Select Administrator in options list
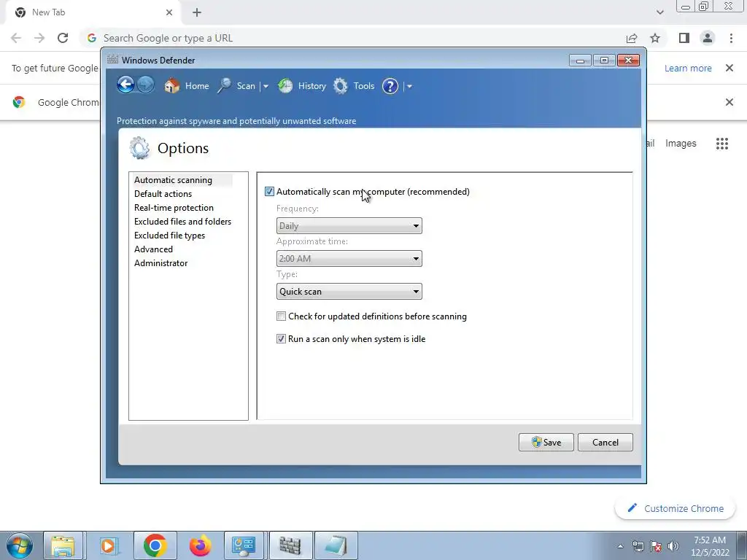 pyautogui.click(x=161, y=262)
